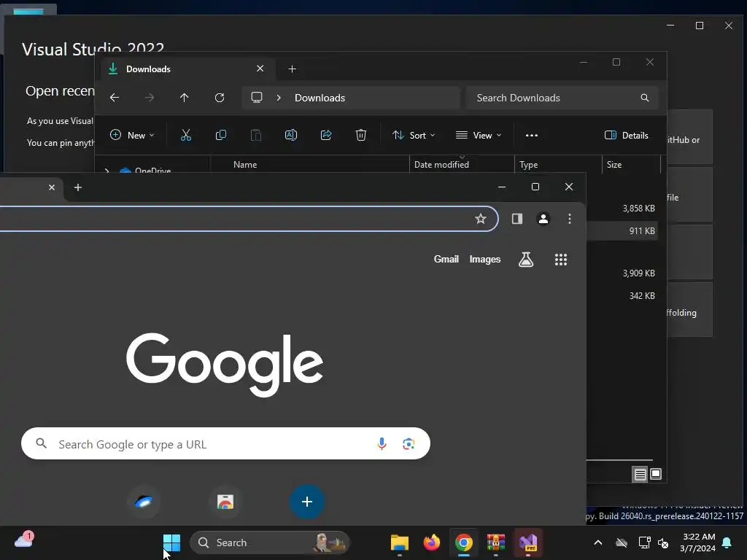Click the magnifier in Search Downloads box
Screen dimensions: 747x560
pyautogui.click(x=645, y=98)
